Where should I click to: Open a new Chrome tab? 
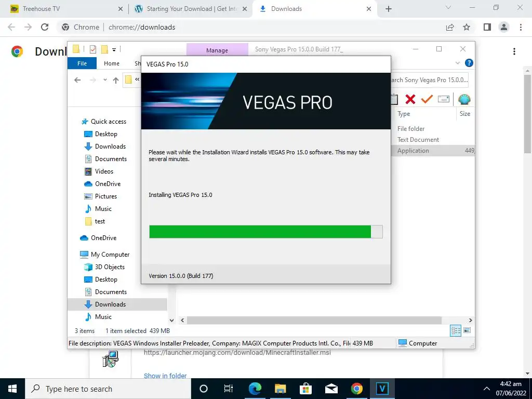(x=389, y=9)
